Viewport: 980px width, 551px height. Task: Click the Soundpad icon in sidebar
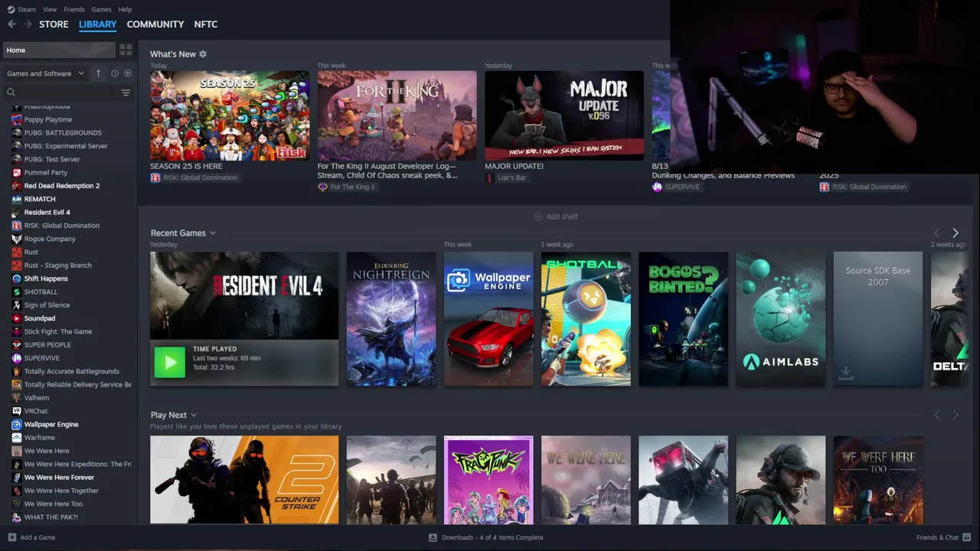tap(17, 318)
